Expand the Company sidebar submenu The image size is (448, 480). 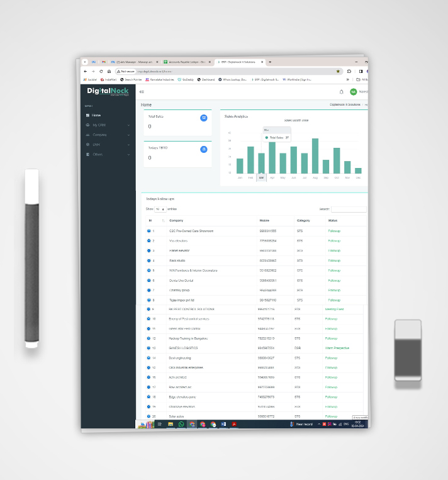pos(108,135)
